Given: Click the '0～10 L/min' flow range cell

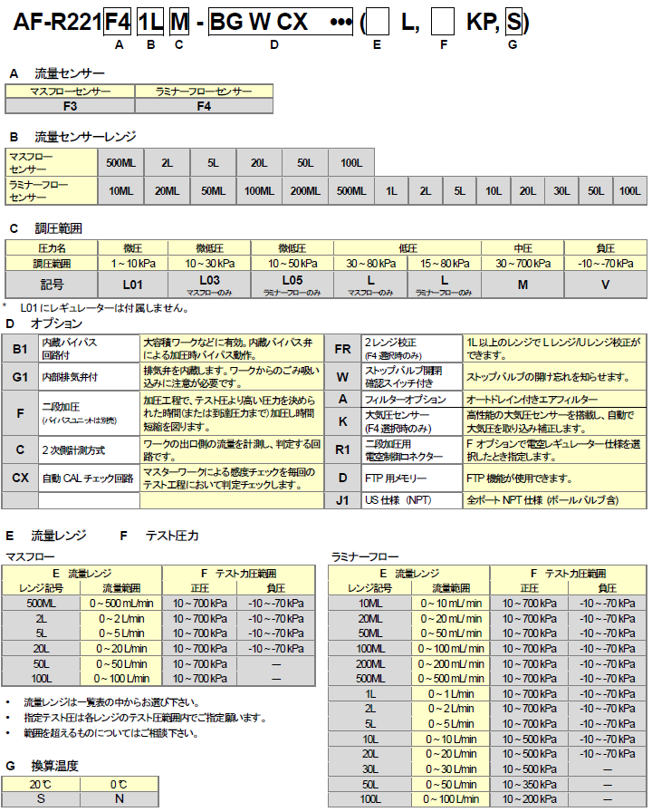Looking at the screenshot, I should coord(451,739).
